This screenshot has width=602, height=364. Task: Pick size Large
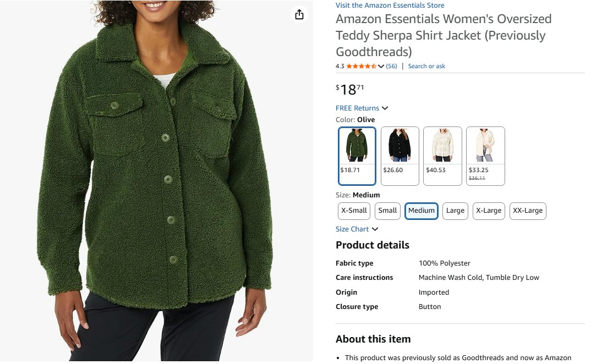(x=455, y=211)
